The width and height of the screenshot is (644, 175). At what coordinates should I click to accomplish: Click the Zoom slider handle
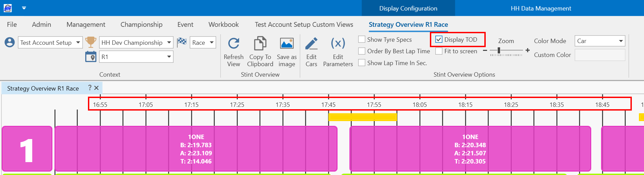(499, 51)
